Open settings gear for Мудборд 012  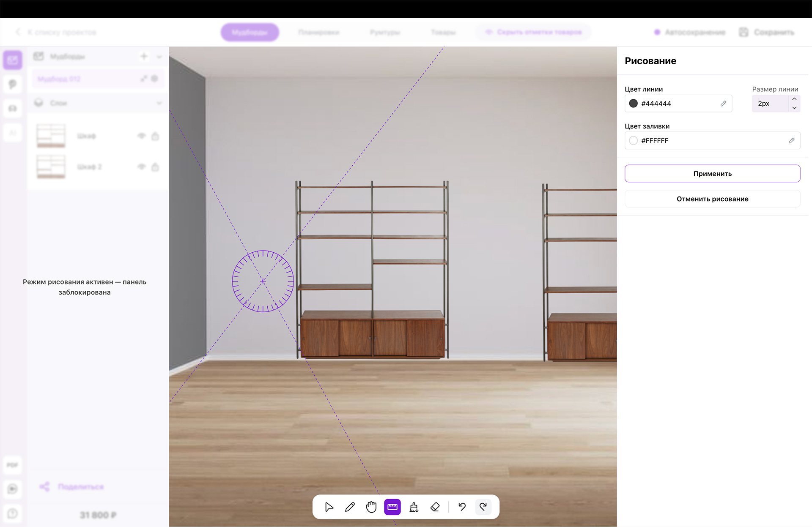(155, 79)
